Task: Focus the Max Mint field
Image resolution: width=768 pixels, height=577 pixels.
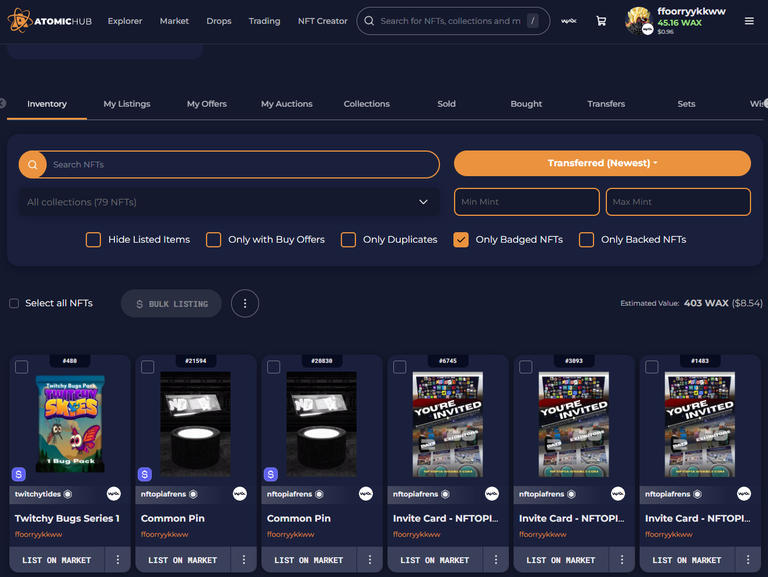Action: (x=678, y=202)
